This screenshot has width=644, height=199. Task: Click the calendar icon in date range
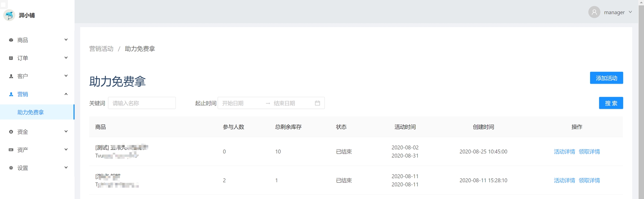[x=317, y=103]
